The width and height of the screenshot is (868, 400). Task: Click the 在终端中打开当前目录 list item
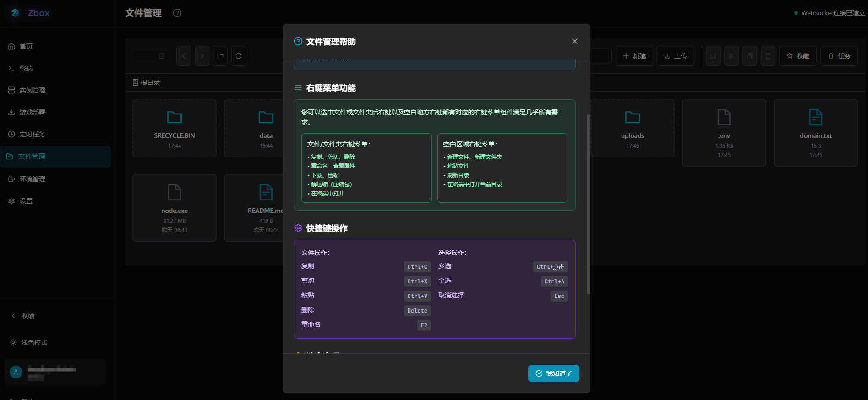473,184
